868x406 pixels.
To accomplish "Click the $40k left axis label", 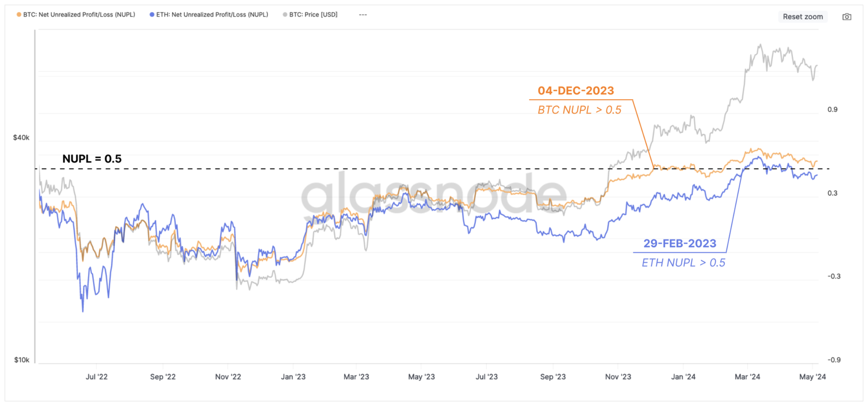I will 21,138.
